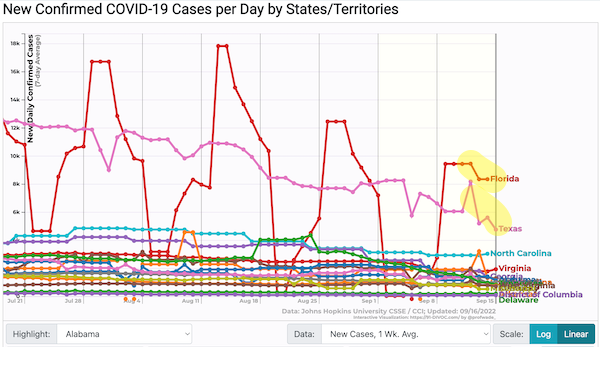
Task: Switch scale to Linear
Action: (576, 334)
